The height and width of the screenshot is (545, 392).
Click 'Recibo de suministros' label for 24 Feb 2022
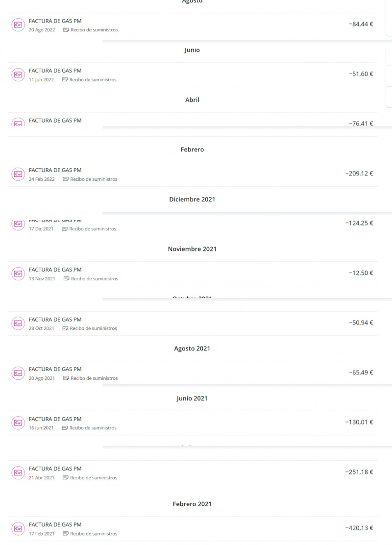point(94,179)
